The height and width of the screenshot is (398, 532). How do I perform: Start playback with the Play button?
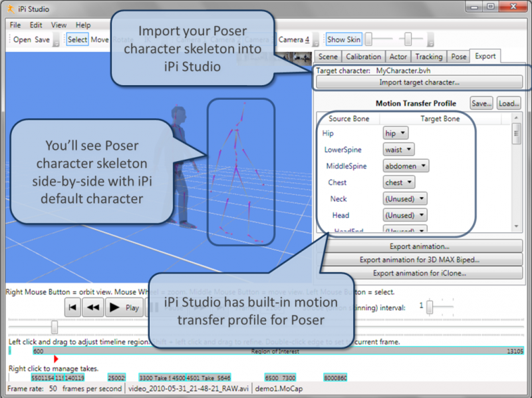(124, 307)
